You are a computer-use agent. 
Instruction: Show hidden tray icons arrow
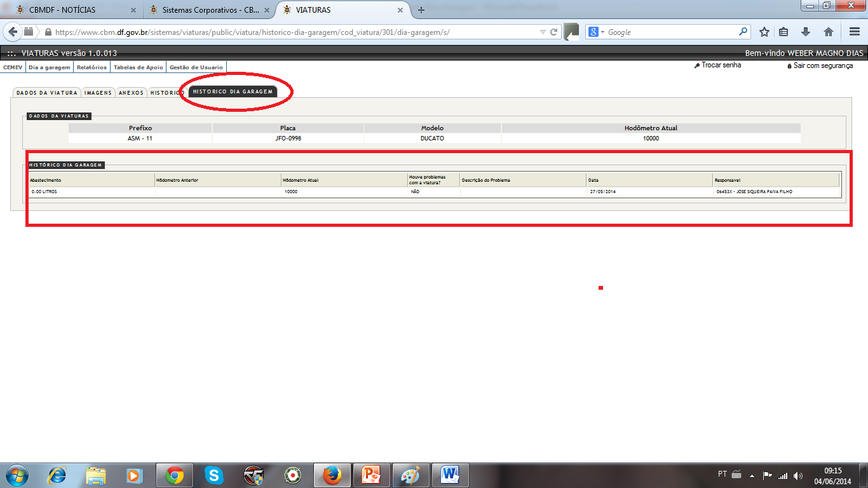pyautogui.click(x=752, y=475)
